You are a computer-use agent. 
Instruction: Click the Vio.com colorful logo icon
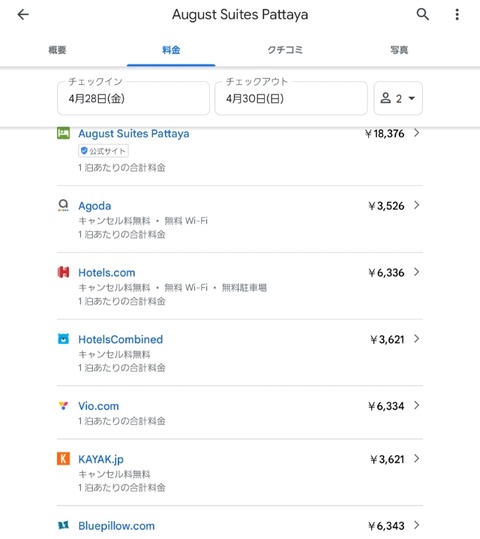(x=63, y=406)
